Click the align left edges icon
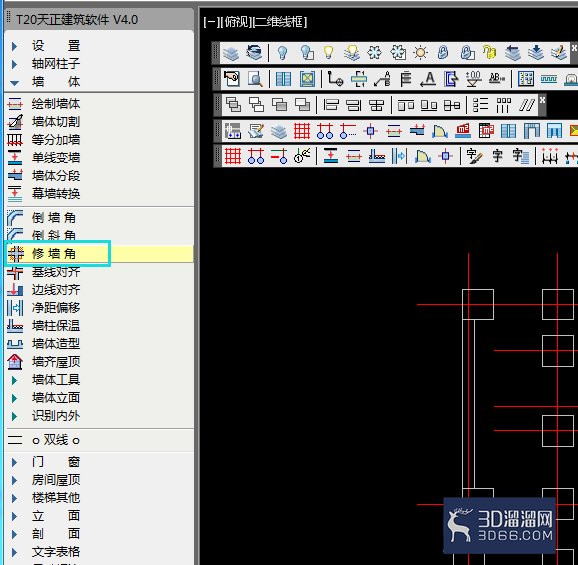 click(x=331, y=105)
